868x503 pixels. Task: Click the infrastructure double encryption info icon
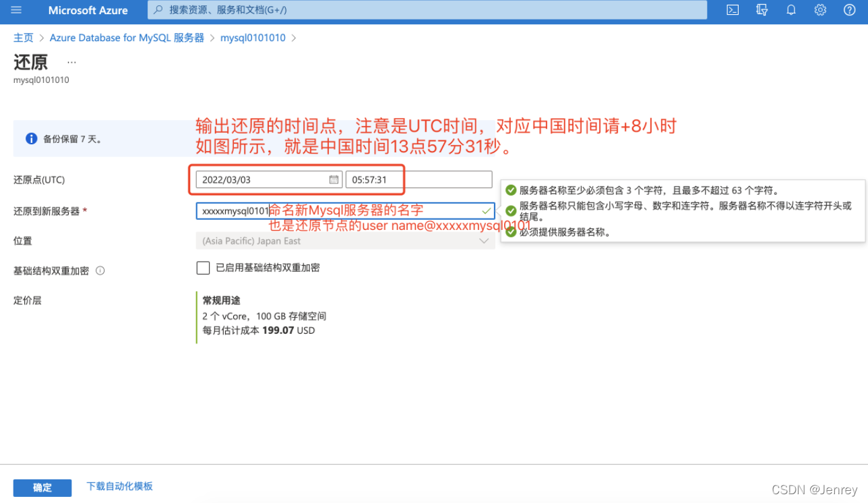point(100,270)
